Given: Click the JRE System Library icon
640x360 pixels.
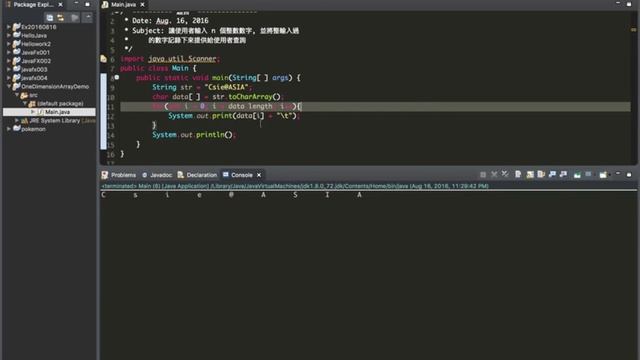Looking at the screenshot, I should coord(24,121).
